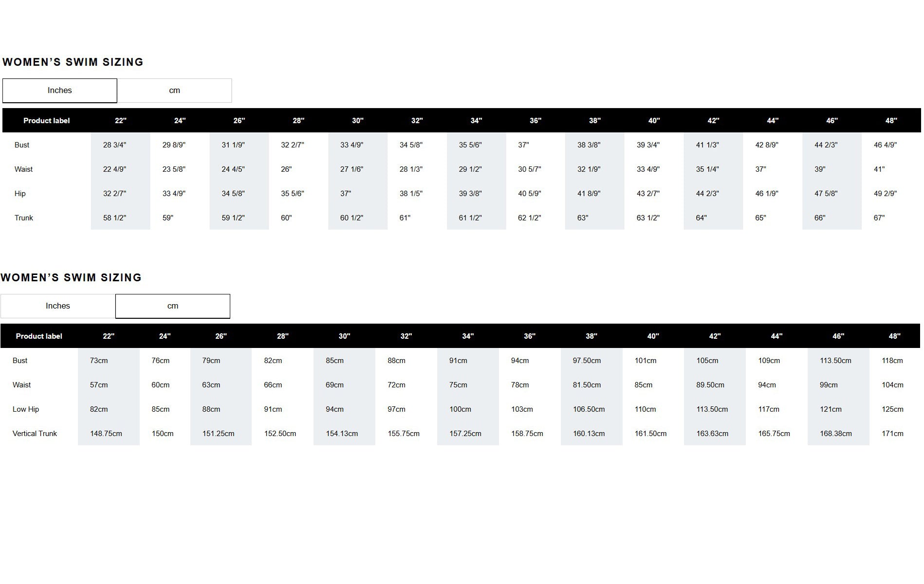Image resolution: width=924 pixels, height=584 pixels.
Task: Switch the cm chart to Inches tab
Action: [58, 306]
